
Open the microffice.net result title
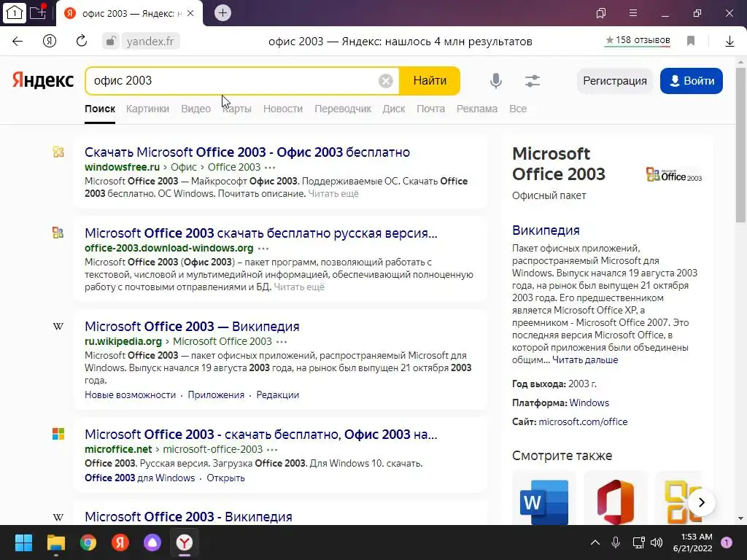(x=261, y=435)
